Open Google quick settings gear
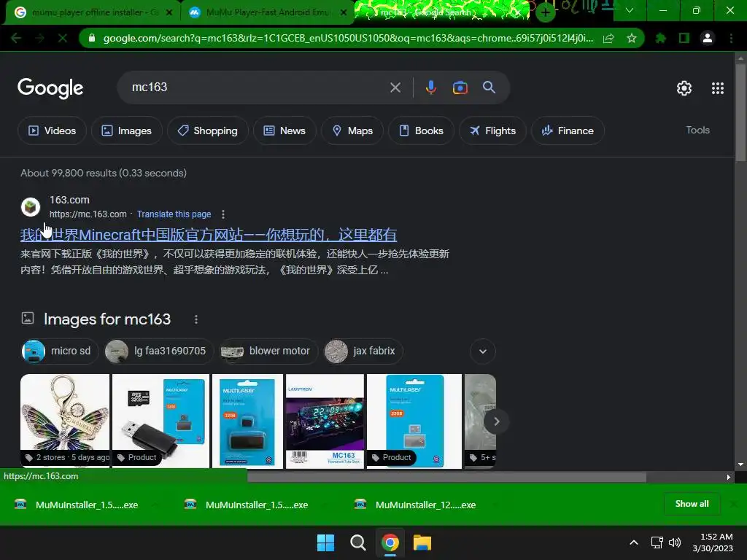 coord(684,88)
